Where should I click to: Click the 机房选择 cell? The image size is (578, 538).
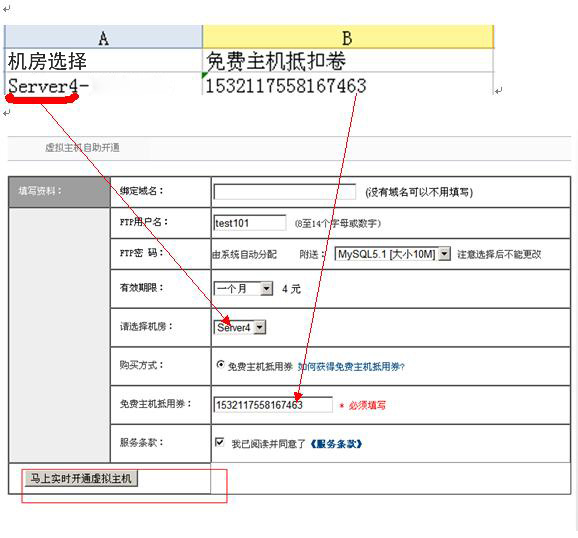pyautogui.click(x=104, y=61)
